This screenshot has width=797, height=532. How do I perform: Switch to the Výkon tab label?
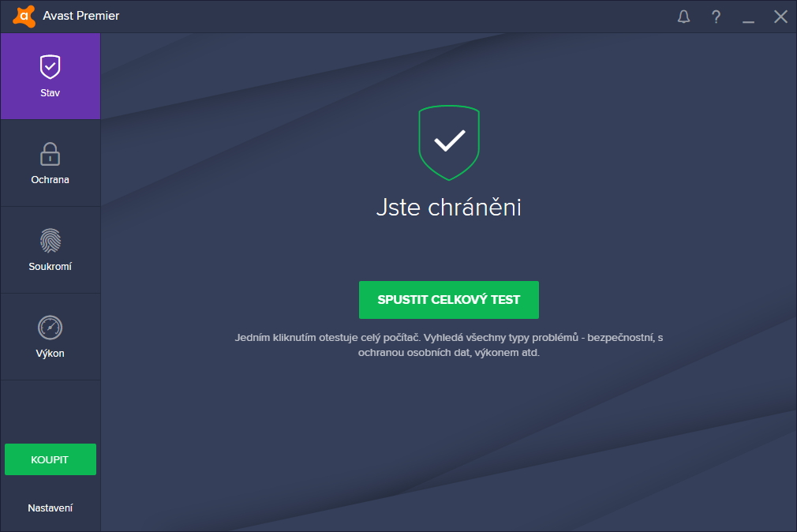pos(50,353)
